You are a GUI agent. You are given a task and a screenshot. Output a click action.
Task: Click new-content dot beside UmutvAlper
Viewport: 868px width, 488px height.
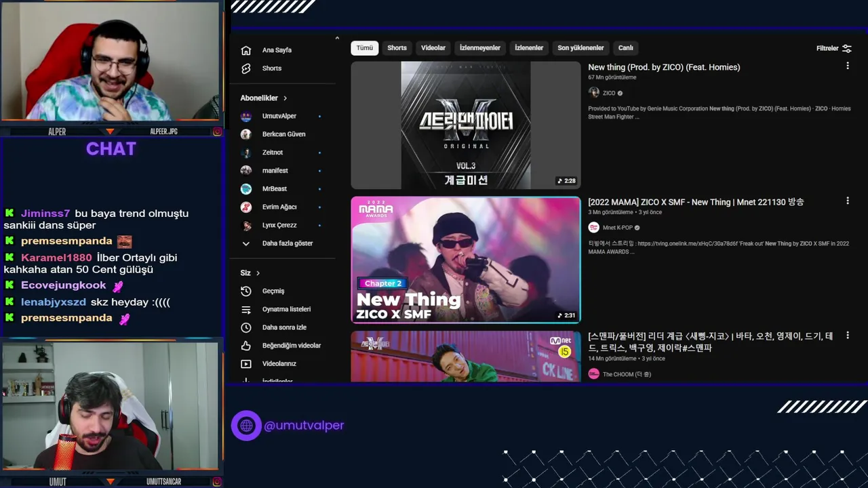tap(319, 116)
